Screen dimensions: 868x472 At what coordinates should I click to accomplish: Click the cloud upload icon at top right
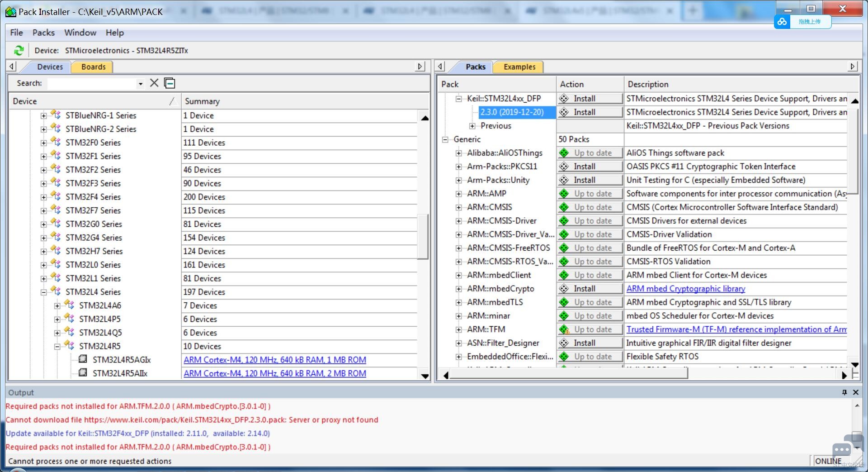(x=782, y=21)
